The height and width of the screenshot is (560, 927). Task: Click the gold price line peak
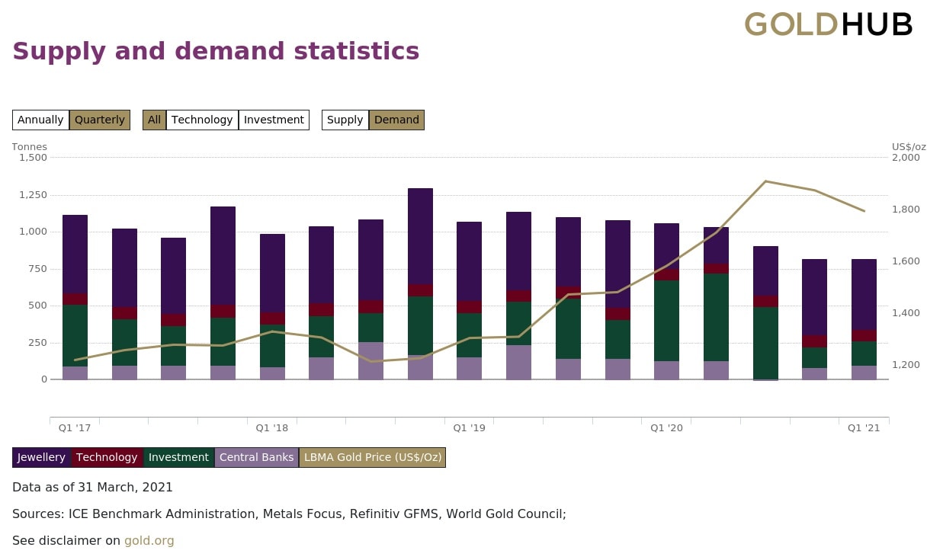coord(765,181)
